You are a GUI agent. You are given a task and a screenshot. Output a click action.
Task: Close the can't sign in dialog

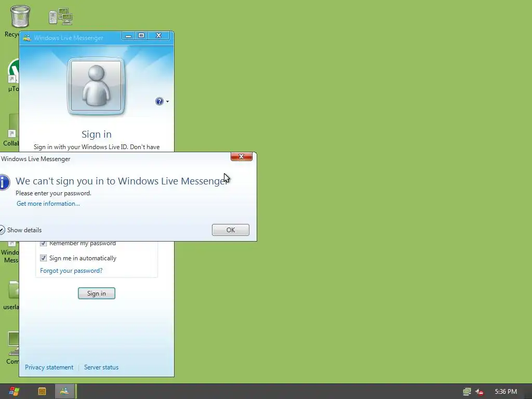coord(241,156)
